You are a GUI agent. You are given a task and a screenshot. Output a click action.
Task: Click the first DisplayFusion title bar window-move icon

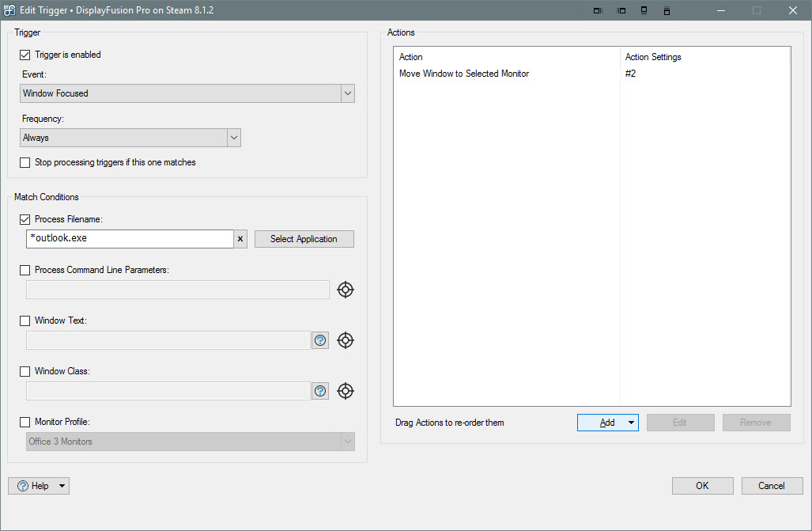coord(598,10)
